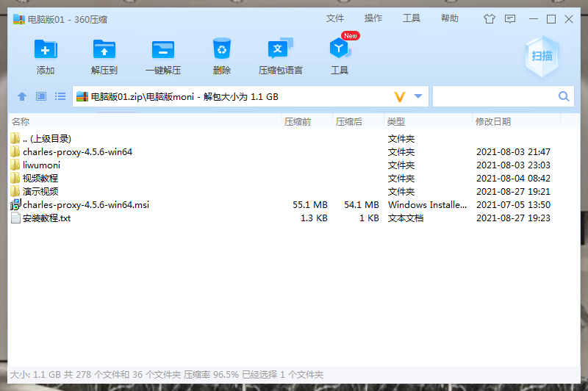
Task: Switch to the icon view mode
Action: 41,96
